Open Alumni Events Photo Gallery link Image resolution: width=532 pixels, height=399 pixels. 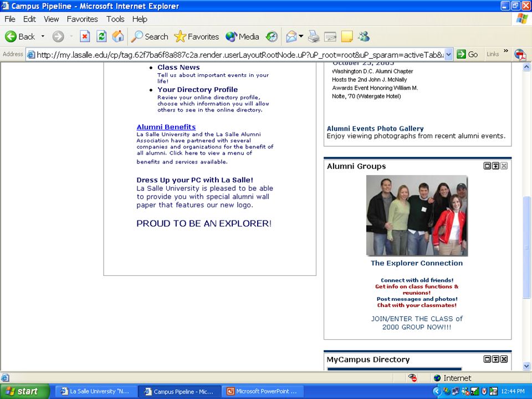click(x=375, y=129)
